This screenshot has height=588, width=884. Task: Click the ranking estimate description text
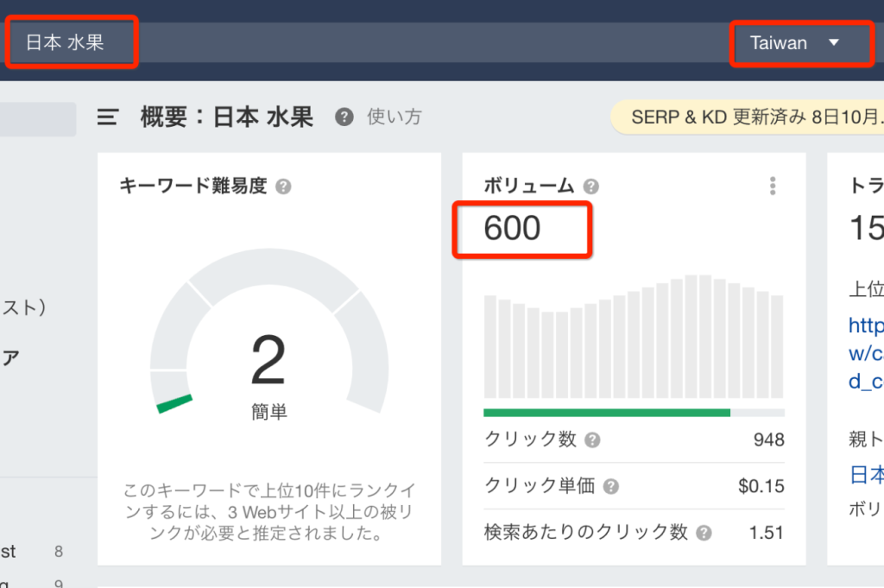coord(269,511)
